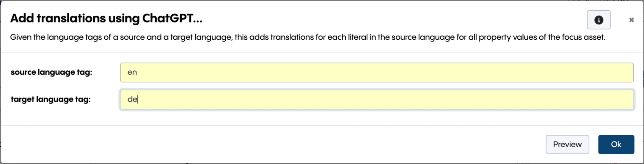Close the Add translations dialog

click(631, 20)
